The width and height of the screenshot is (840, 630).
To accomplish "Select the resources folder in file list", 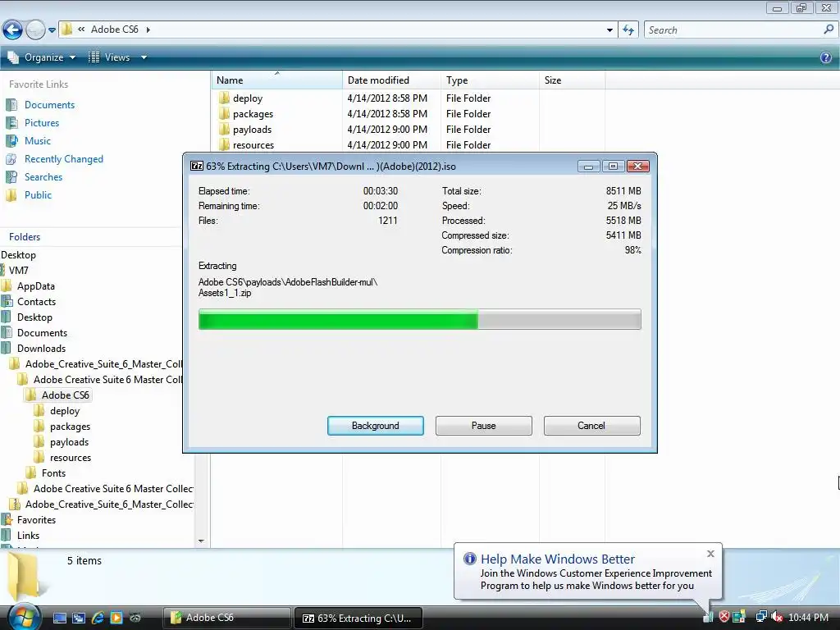I will point(253,144).
